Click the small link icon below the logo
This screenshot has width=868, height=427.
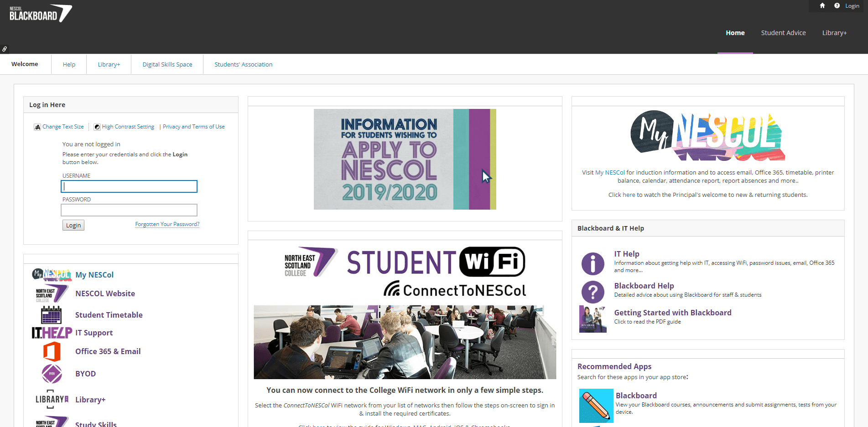pos(5,49)
